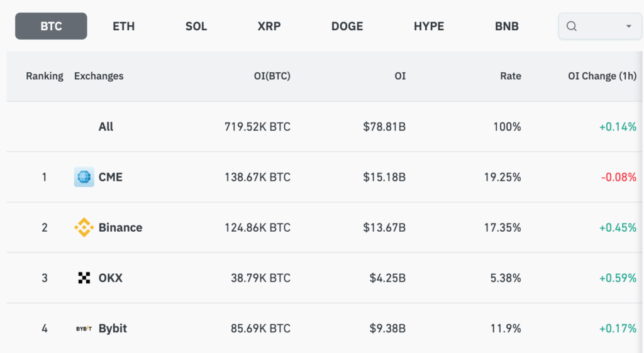Sort by the OI(BTC) column header

tap(268, 76)
